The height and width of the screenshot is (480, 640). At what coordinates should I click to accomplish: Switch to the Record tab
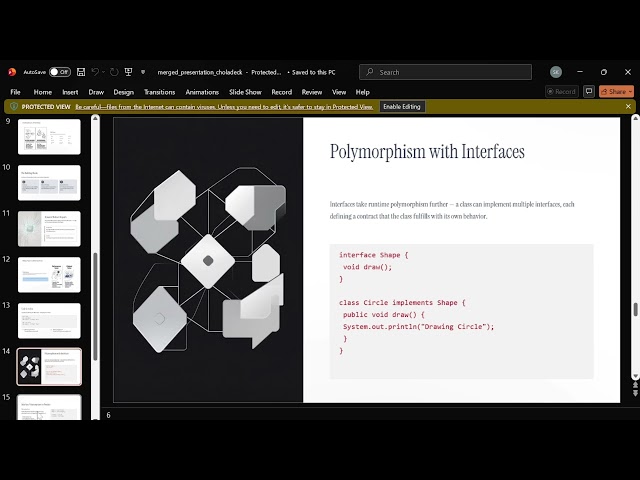coord(282,92)
